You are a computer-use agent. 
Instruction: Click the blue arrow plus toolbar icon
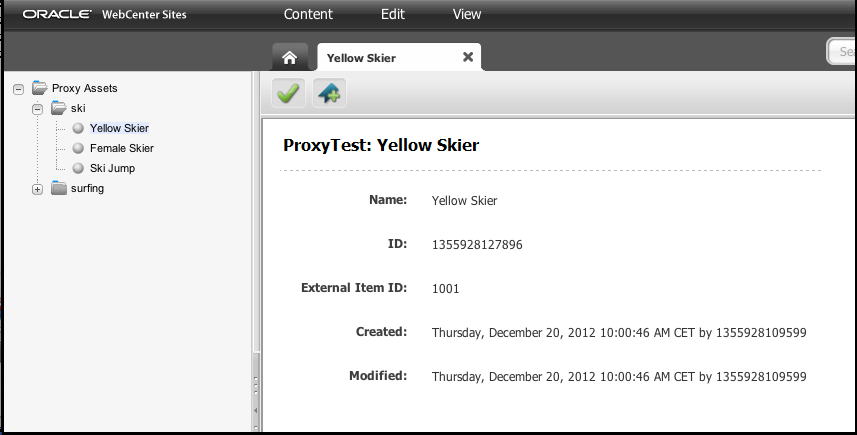pos(329,93)
